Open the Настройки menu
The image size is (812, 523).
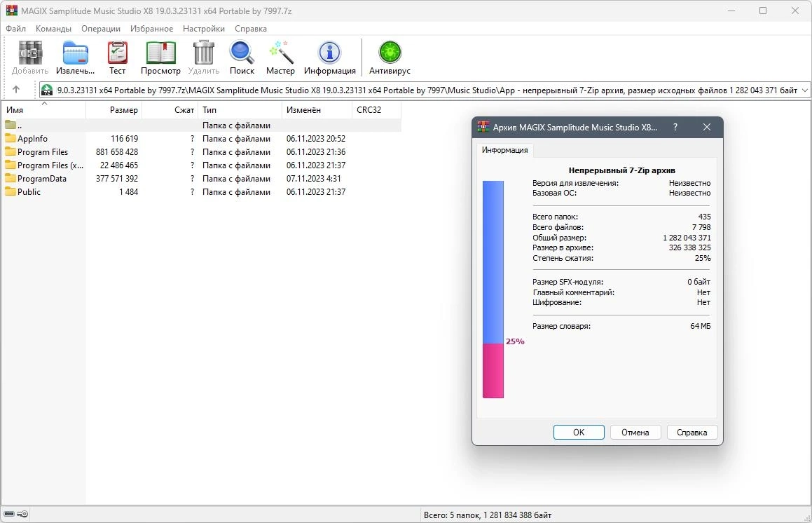(x=203, y=29)
